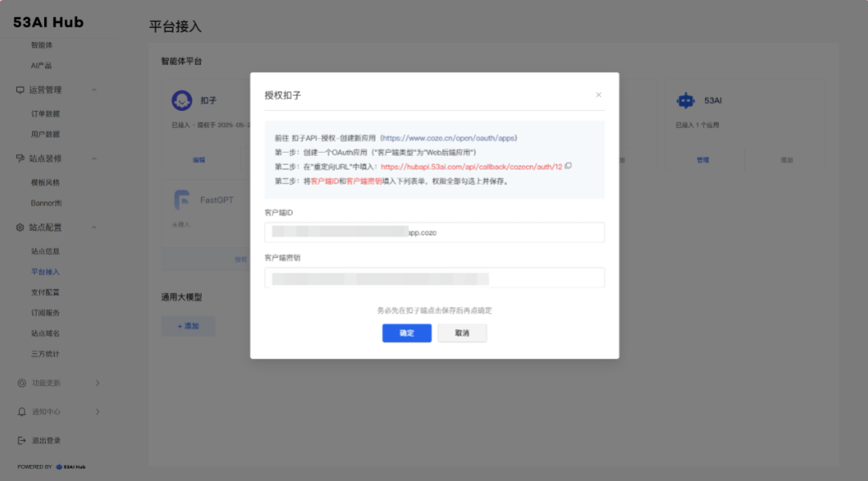This screenshot has width=868, height=481.
Task: Click the 智能体平台 section heading
Action: tap(182, 61)
